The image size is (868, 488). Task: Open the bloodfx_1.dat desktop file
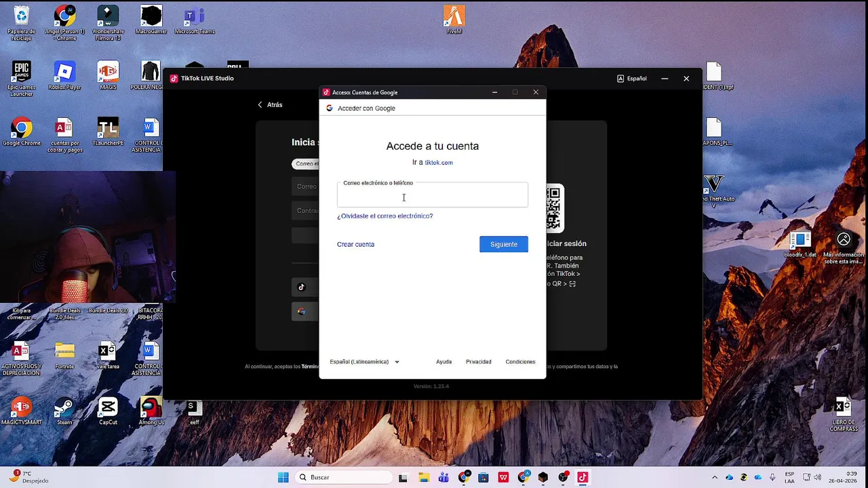coord(800,244)
